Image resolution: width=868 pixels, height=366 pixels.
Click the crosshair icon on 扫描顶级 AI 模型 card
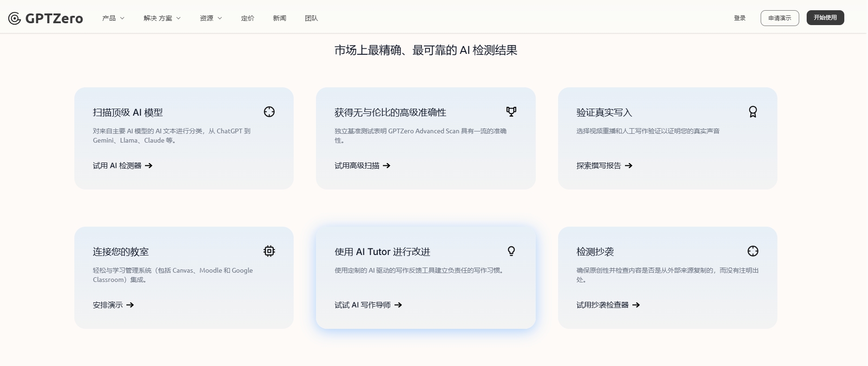pos(269,112)
